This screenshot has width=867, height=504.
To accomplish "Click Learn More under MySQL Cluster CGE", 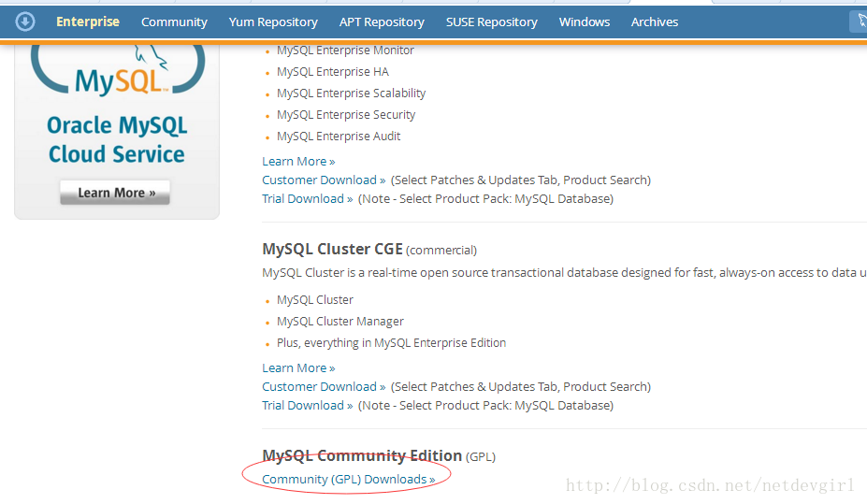I will coord(298,367).
